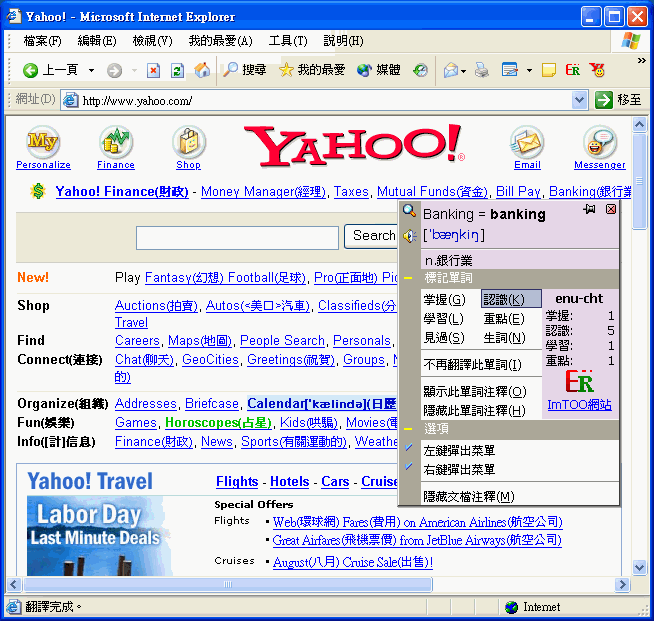Click the Go (移至) button
The image size is (654, 621).
618,100
